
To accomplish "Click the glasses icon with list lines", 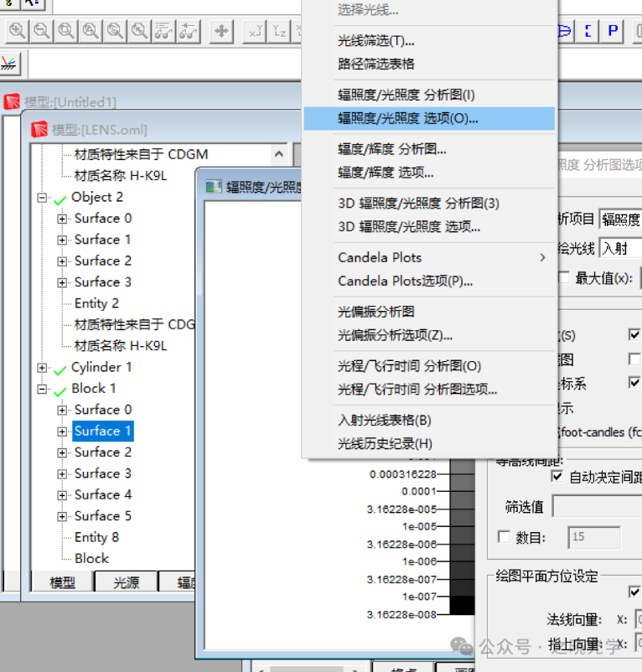I will point(163,31).
